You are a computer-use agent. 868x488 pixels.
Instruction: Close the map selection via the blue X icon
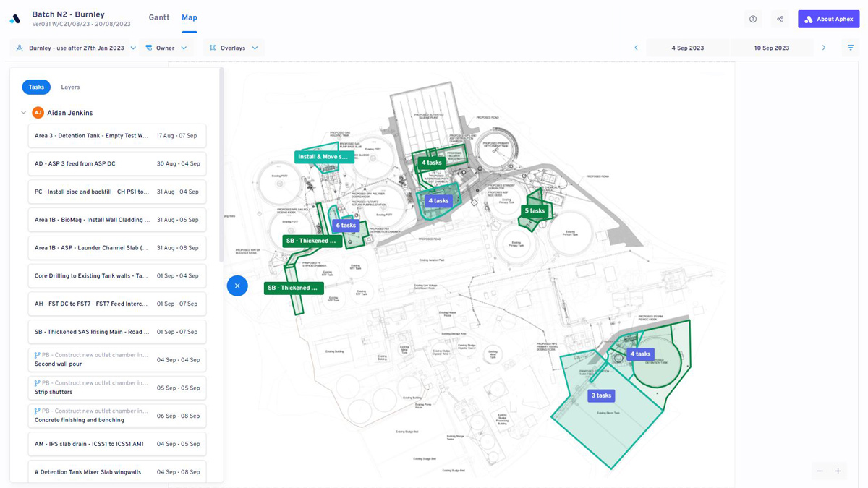pos(237,286)
